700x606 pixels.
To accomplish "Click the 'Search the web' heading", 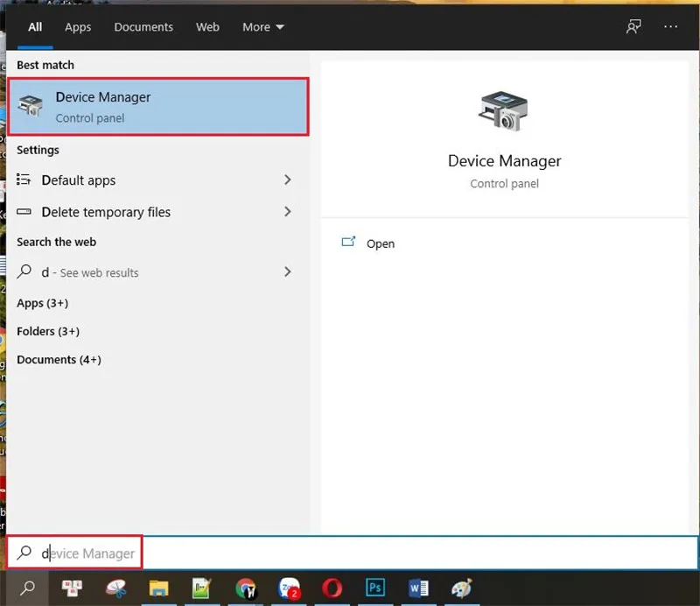I will tap(56, 242).
